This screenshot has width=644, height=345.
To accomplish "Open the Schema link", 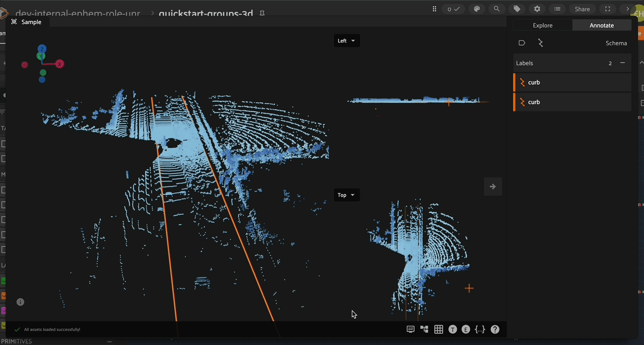I will (616, 43).
